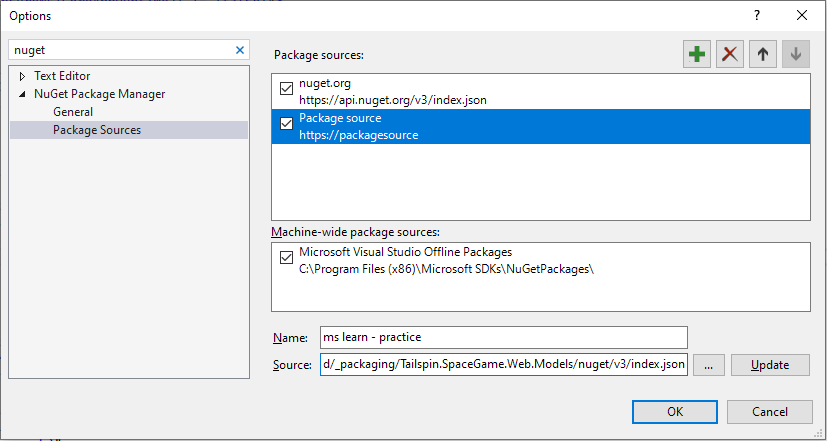Disable Microsoft Visual Studio Offline Packages
Viewport: 827px width, 441px height.
pos(287,258)
